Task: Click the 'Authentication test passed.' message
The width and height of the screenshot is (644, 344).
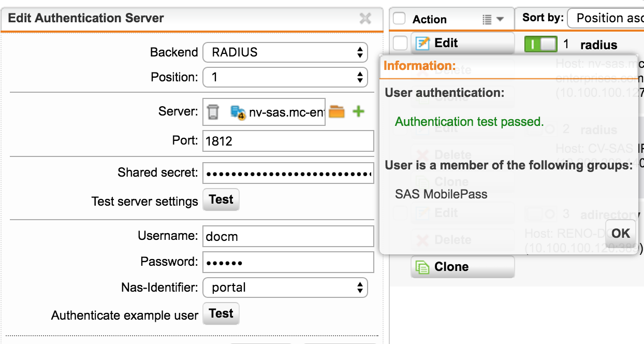Action: [470, 122]
